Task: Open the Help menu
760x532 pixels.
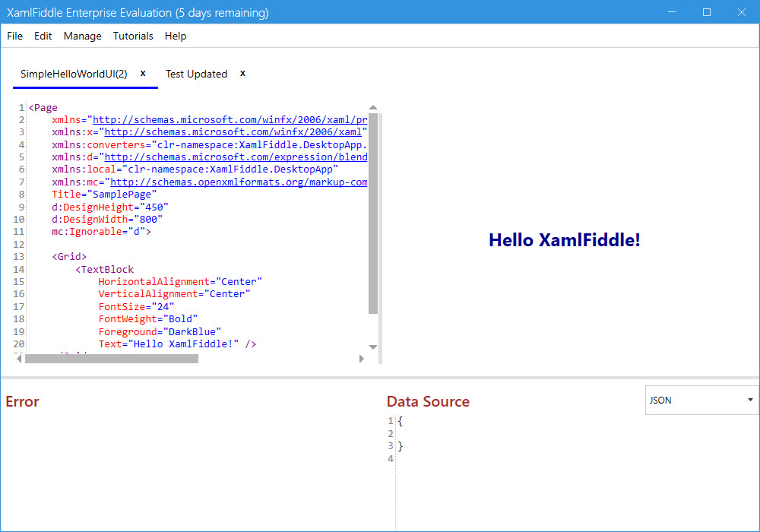Action: [176, 36]
